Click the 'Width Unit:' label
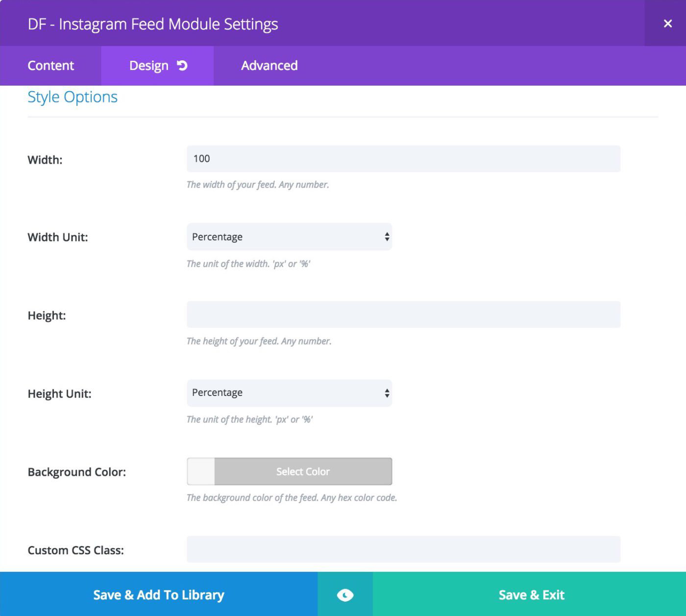Image resolution: width=686 pixels, height=616 pixels. click(58, 237)
